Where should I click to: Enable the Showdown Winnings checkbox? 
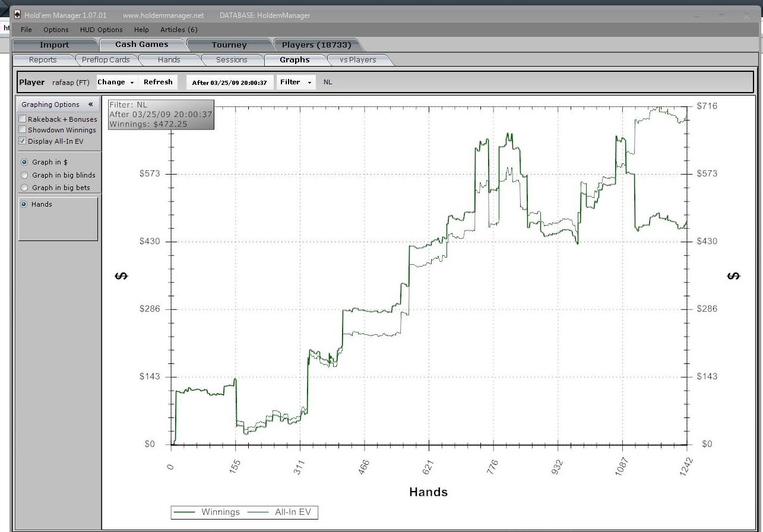click(x=23, y=130)
